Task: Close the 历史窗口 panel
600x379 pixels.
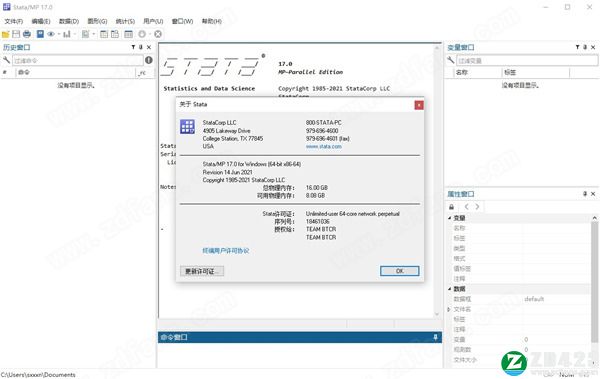Action: coord(149,47)
